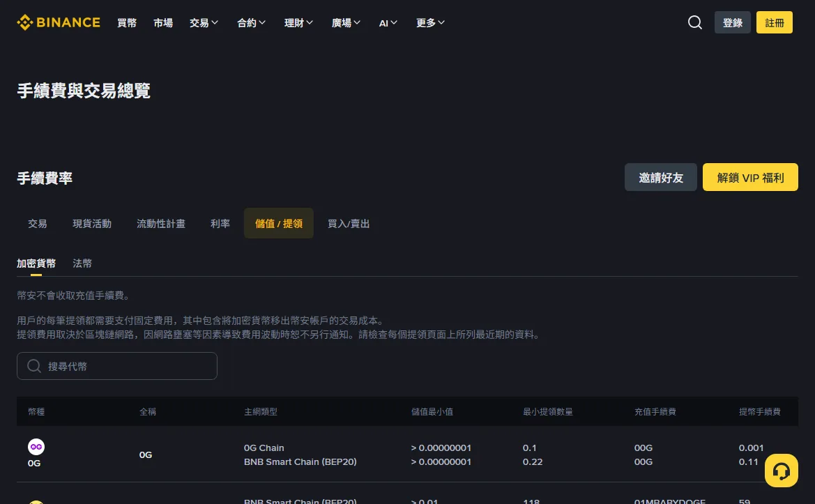Click the 登錄 login button
This screenshot has width=815, height=504.
pyautogui.click(x=732, y=22)
